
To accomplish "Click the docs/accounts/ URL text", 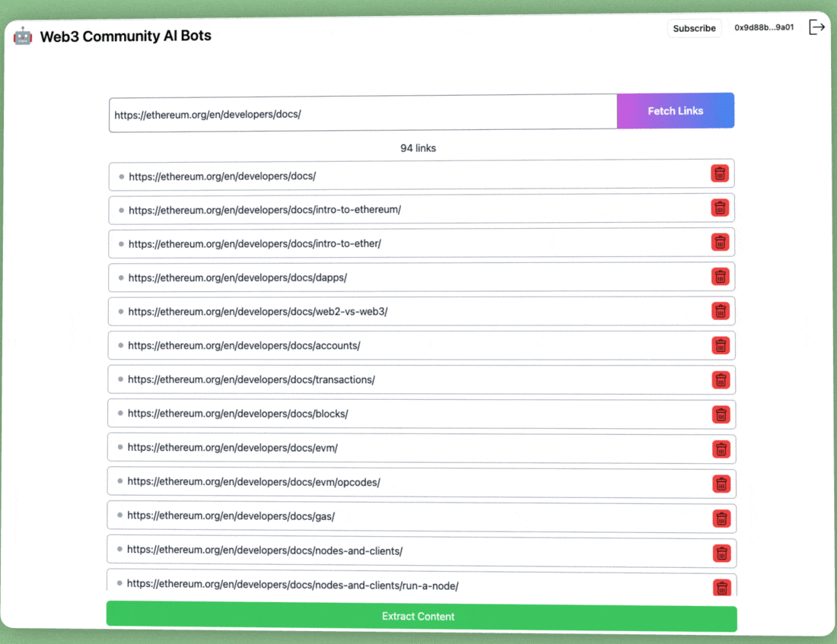I will pos(244,346).
